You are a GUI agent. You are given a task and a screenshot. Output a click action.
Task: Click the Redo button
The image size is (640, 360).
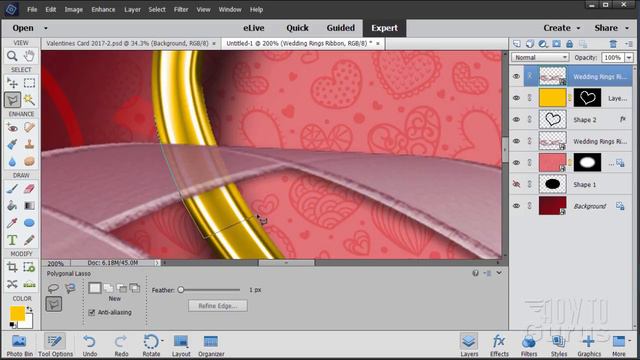(121, 345)
